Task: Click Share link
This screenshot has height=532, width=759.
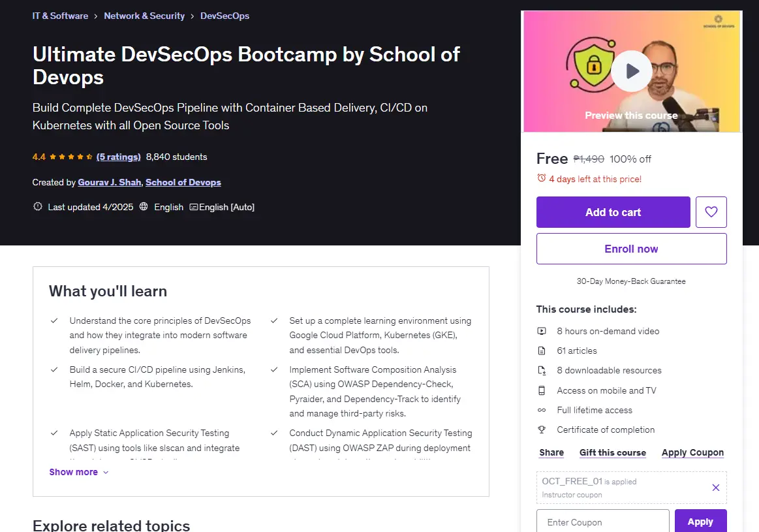Action: 551,452
